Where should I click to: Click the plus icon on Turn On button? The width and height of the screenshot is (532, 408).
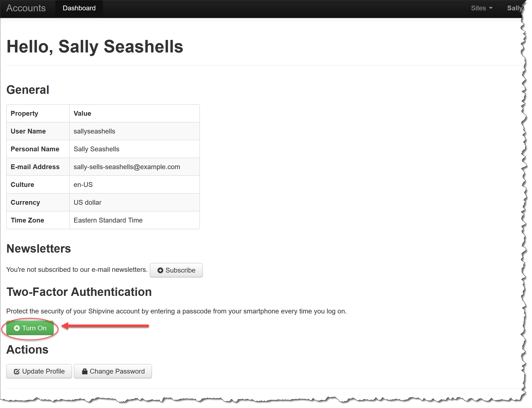pyautogui.click(x=17, y=328)
